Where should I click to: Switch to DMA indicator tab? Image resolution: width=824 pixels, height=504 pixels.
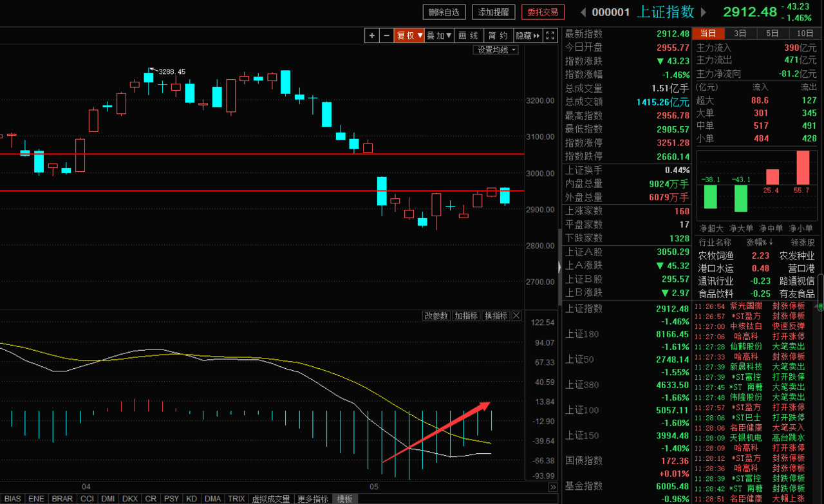(x=213, y=499)
